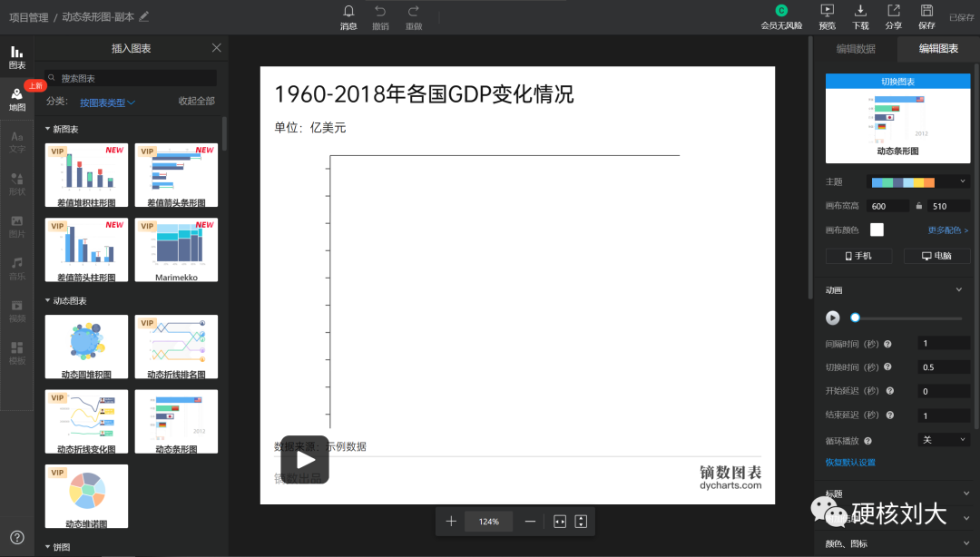Click 收起全部 to collapse all
Screen dimensions: 980x557
click(196, 101)
